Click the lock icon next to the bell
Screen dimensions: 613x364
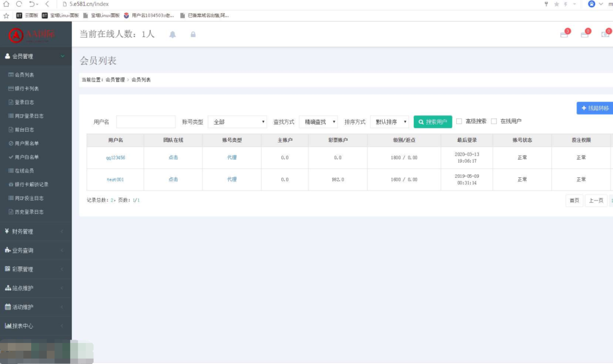coord(192,34)
